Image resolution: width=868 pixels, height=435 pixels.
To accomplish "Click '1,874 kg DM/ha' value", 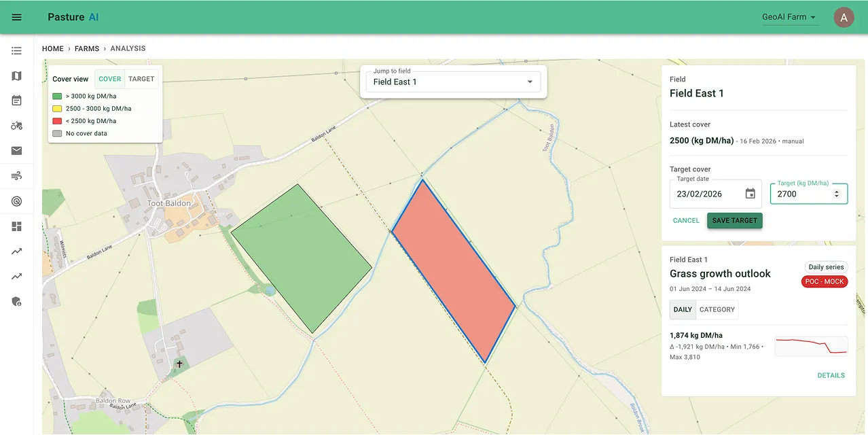I will click(x=696, y=335).
